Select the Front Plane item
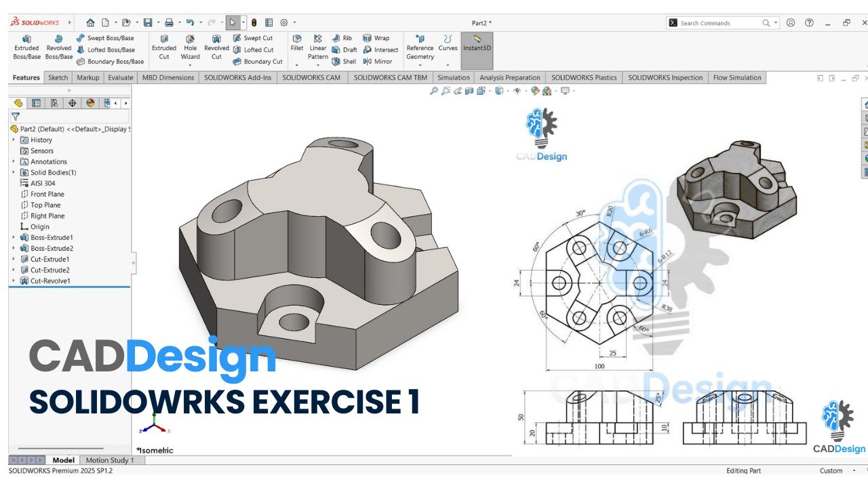 pos(43,194)
